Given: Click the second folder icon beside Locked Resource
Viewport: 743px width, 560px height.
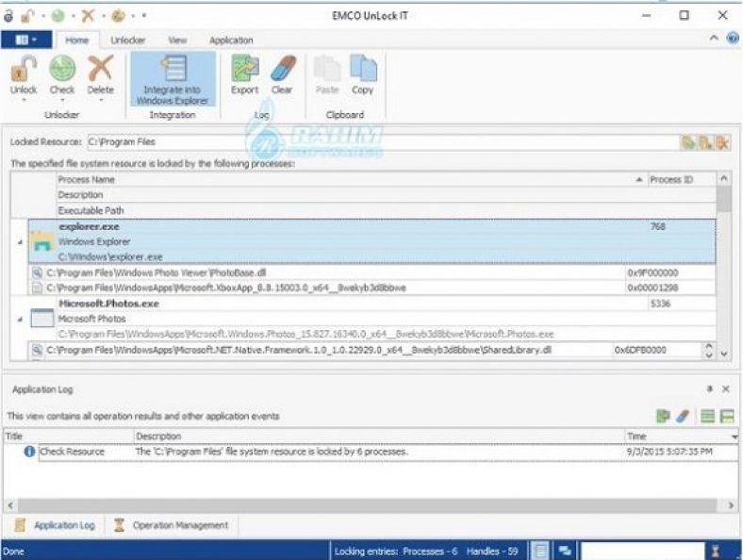Looking at the screenshot, I should [x=705, y=142].
